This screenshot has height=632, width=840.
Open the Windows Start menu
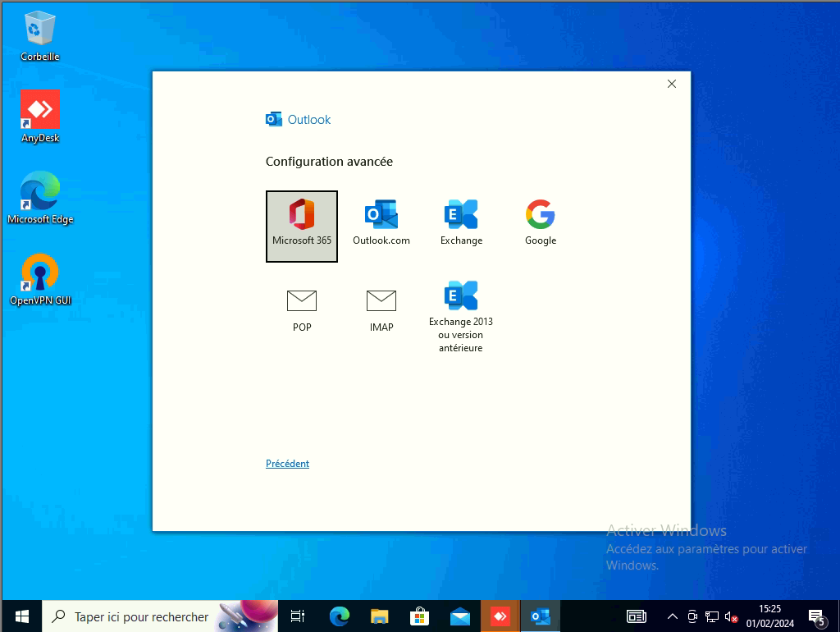(x=22, y=616)
